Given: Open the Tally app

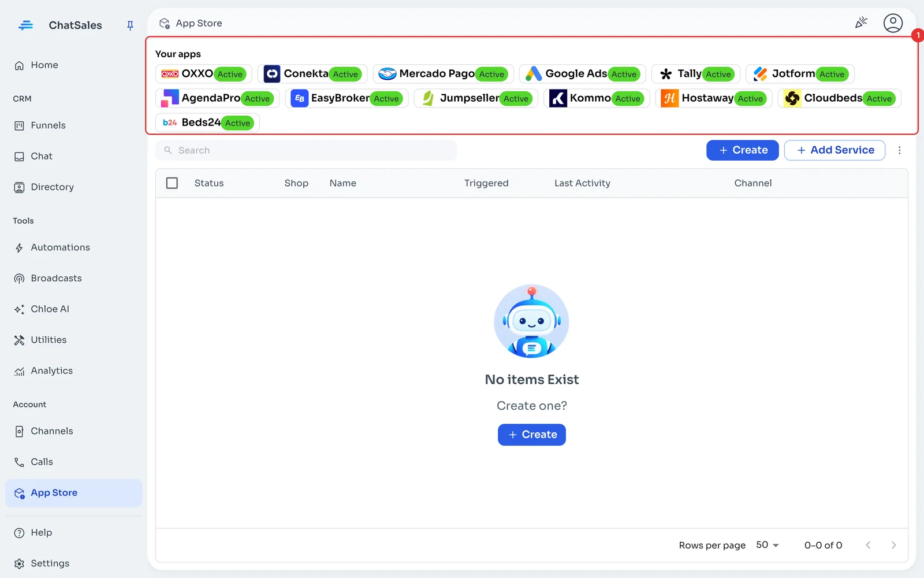Looking at the screenshot, I should [696, 74].
